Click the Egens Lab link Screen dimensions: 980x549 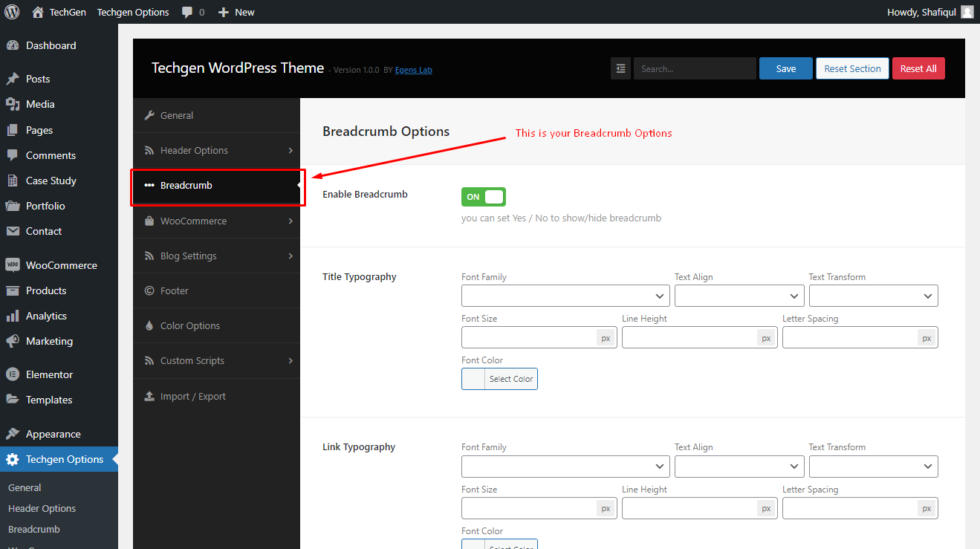point(414,70)
